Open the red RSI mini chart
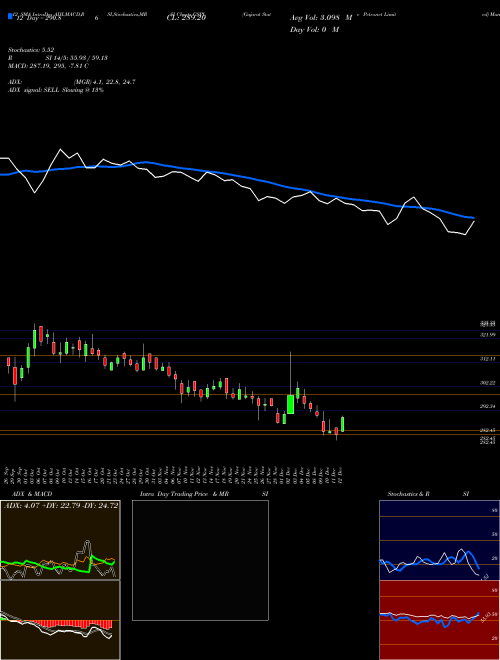The image size is (500, 660). pyautogui.click(x=439, y=620)
